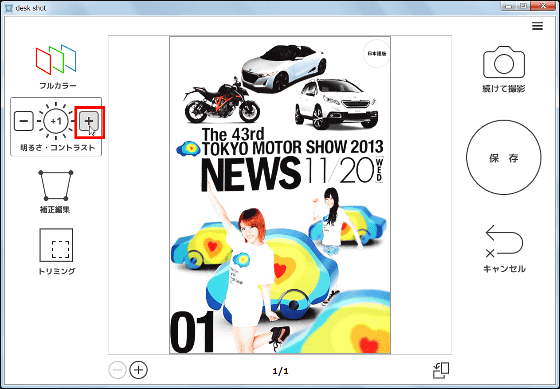Zoom out the preview with minus circle
This screenshot has width=560, height=389.
[x=118, y=370]
